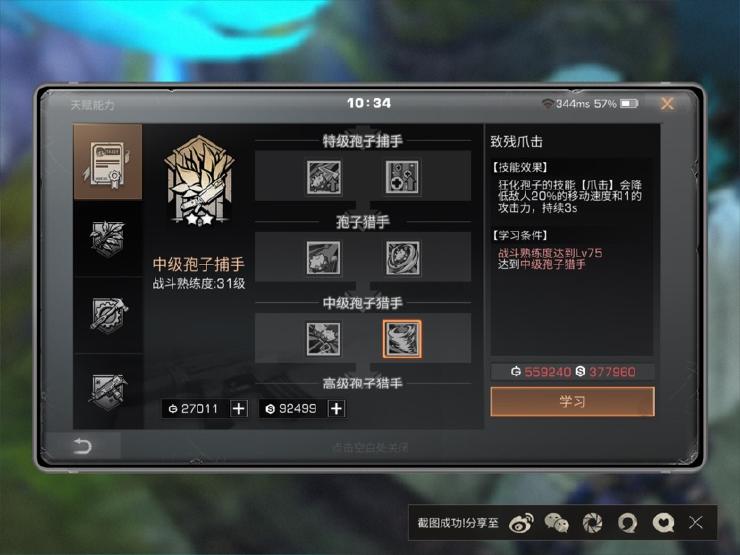Viewport: 740px width, 555px height.
Task: Share screenshot to WeChat
Action: point(556,523)
